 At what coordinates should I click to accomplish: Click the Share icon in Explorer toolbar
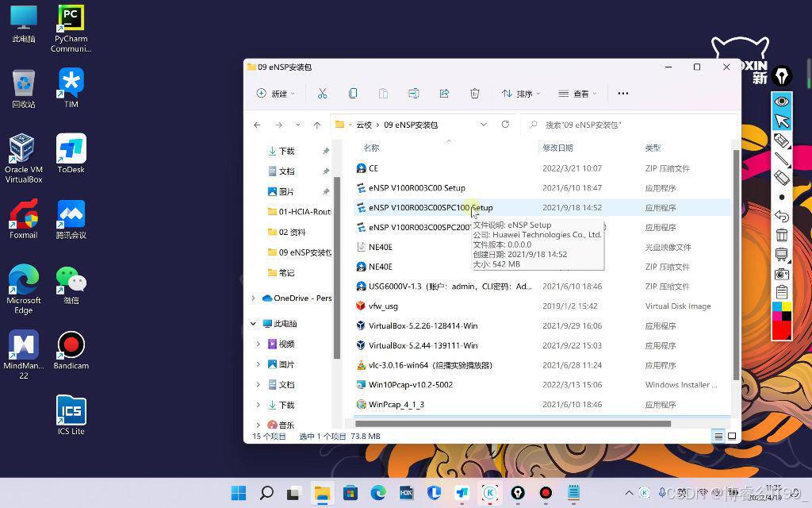444,94
